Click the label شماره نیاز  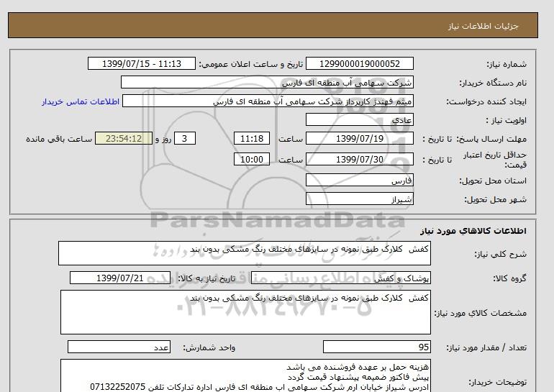pos(507,64)
